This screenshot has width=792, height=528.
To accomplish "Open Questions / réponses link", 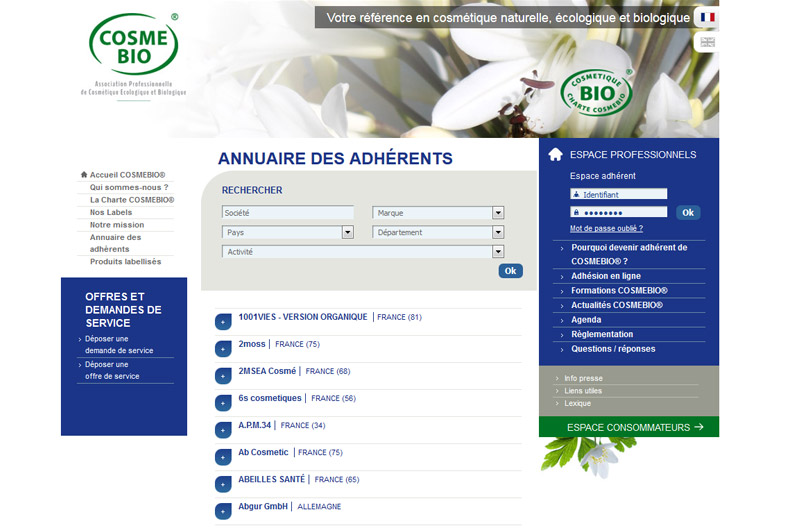I will pos(613,349).
